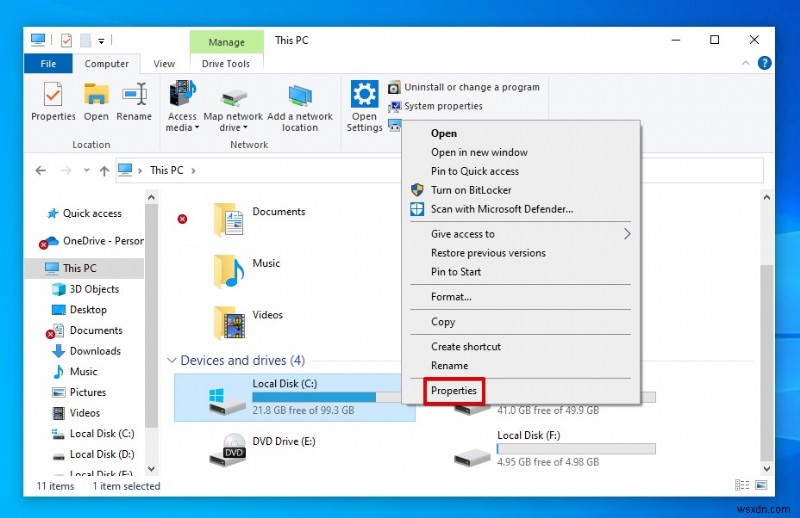Select Desktop in navigation pane

click(x=88, y=310)
